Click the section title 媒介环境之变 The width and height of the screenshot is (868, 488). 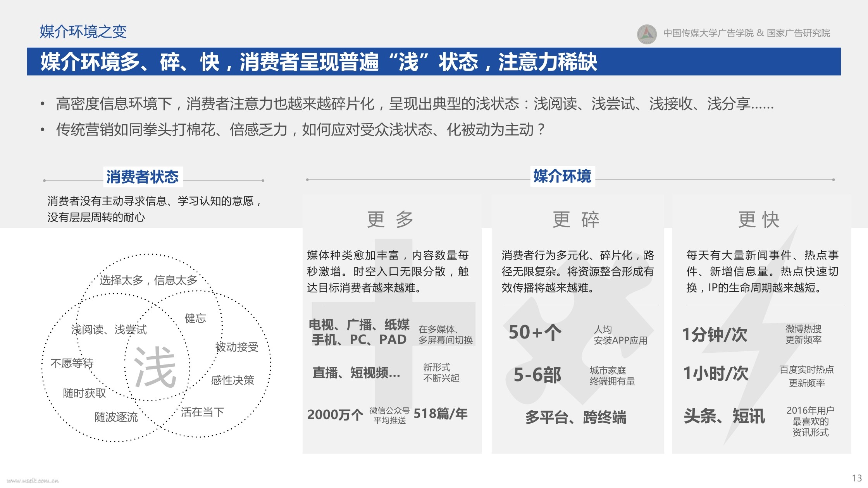[83, 32]
